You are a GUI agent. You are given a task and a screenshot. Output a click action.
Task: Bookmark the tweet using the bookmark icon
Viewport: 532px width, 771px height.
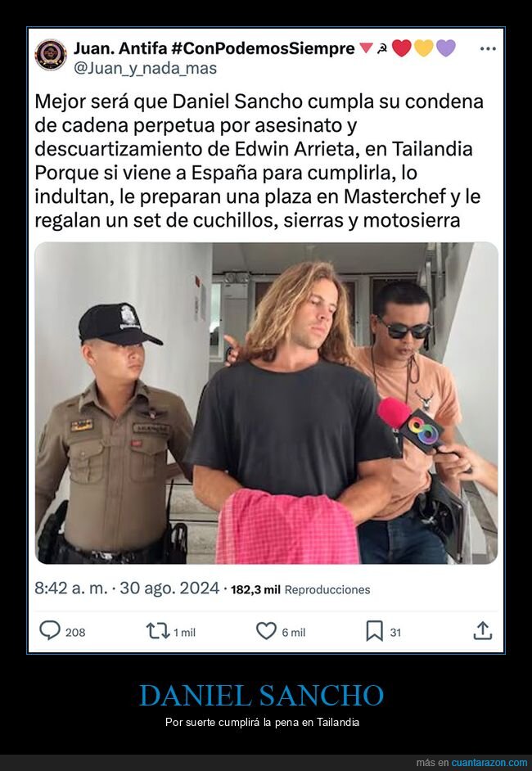(x=374, y=631)
